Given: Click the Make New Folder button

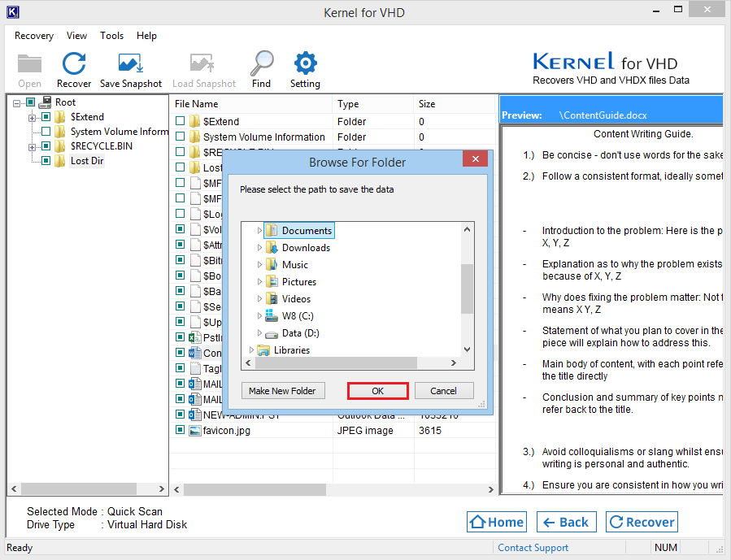Looking at the screenshot, I should (282, 391).
